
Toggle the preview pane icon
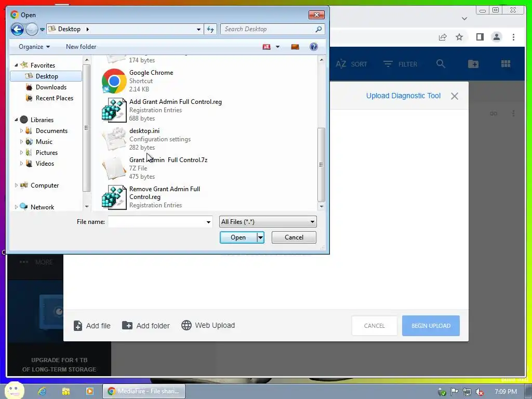click(x=295, y=47)
